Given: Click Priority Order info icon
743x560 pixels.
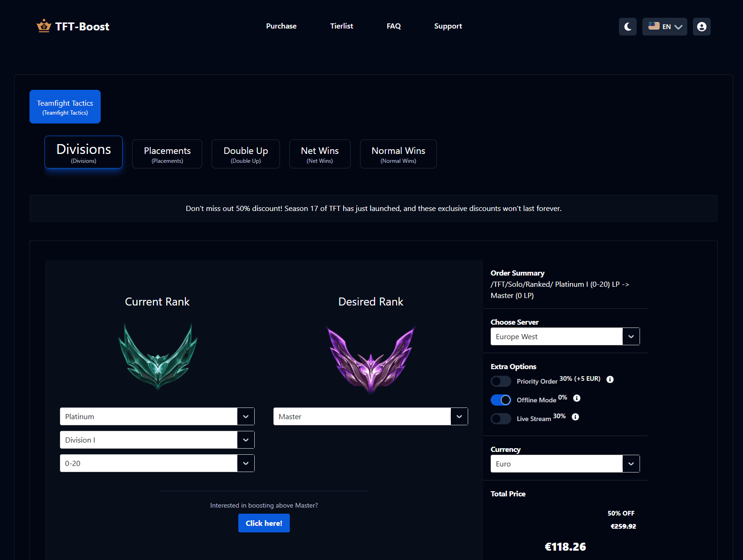Looking at the screenshot, I should pos(610,379).
